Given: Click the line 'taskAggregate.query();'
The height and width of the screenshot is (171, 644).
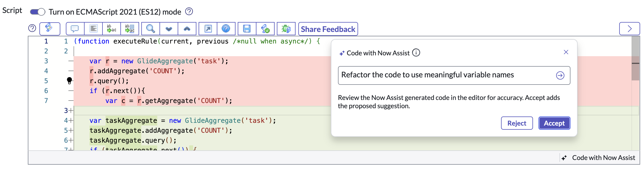Looking at the screenshot, I should coord(133,140).
